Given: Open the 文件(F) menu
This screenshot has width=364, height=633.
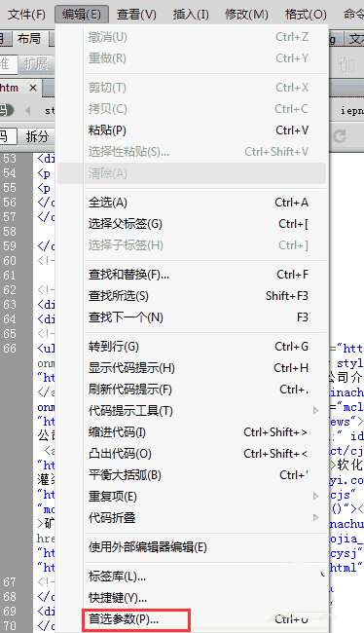Looking at the screenshot, I should [26, 15].
